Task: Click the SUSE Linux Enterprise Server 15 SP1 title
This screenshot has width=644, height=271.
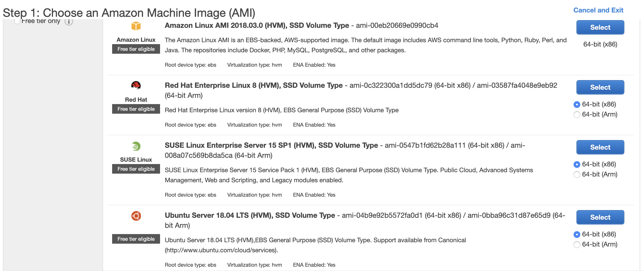Action: 271,145
